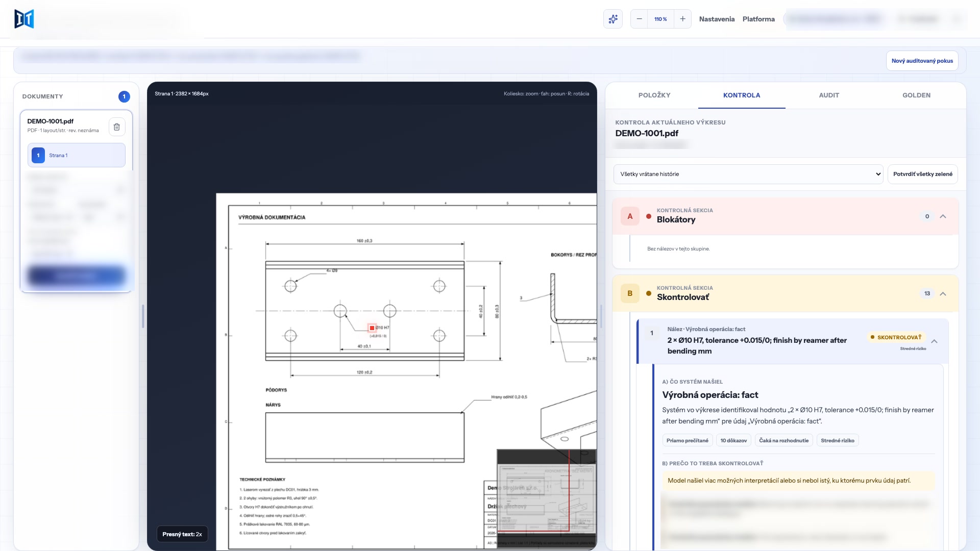Open Všetky vrátane histórie dropdown
Viewport: 980px width, 551px height.
748,174
